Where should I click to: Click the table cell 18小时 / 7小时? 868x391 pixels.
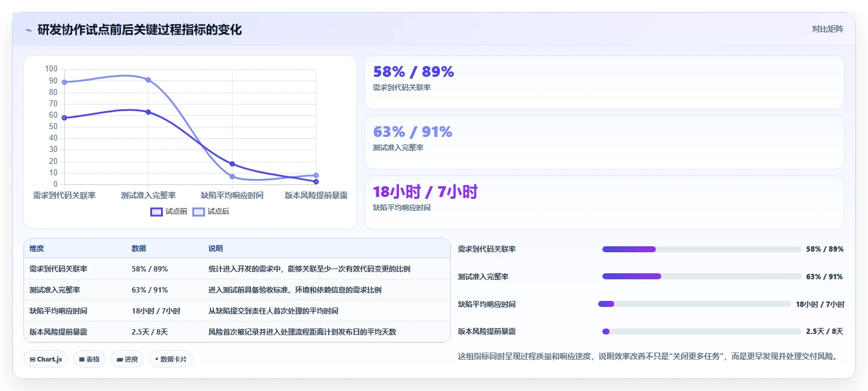pyautogui.click(x=156, y=311)
